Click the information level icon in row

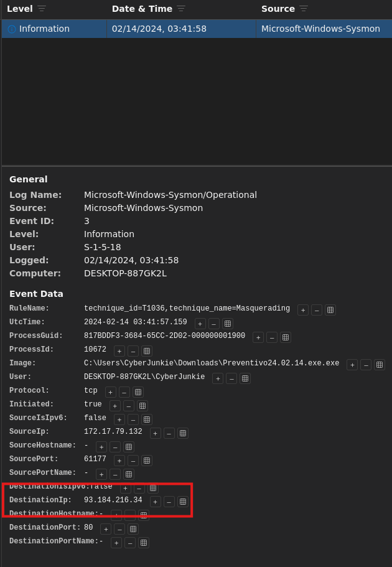point(12,29)
